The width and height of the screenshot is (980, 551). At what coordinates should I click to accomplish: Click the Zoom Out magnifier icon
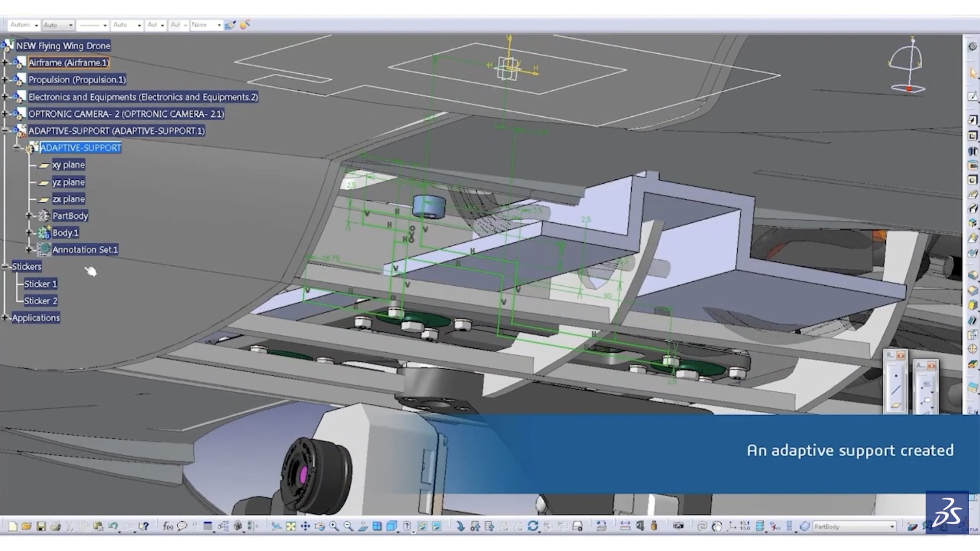coord(348,526)
